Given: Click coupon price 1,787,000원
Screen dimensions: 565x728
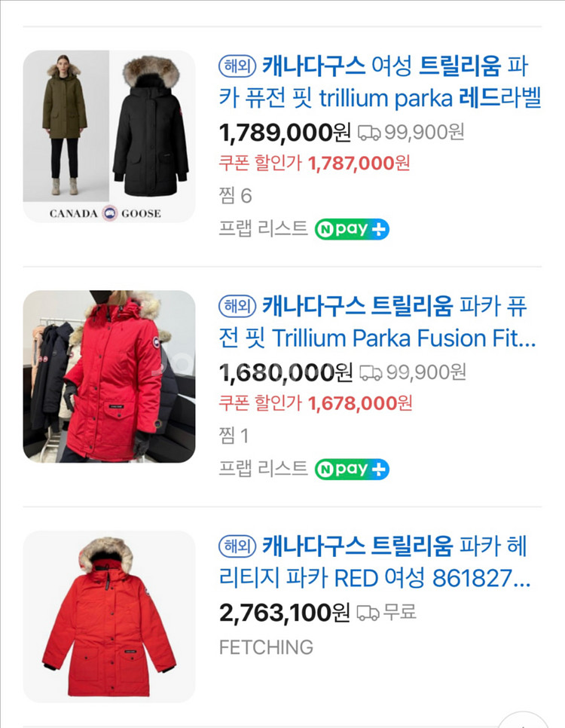Looking at the screenshot, I should 359,164.
